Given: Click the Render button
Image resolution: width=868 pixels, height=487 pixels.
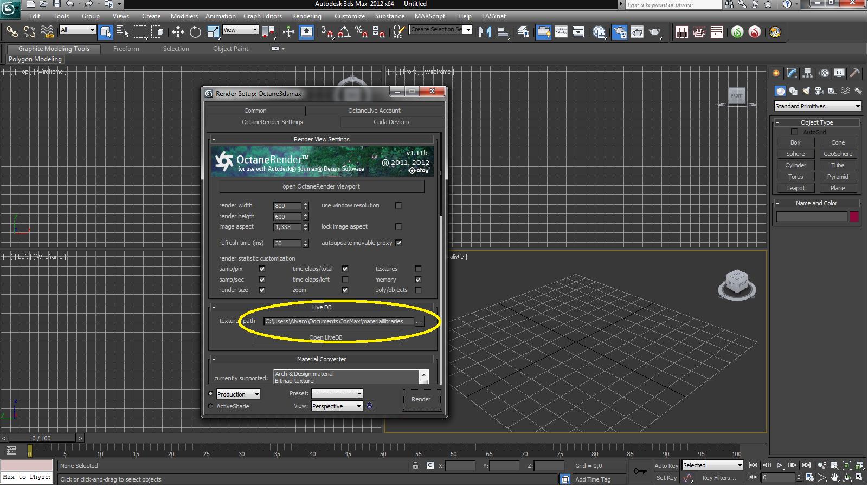Looking at the screenshot, I should 421,399.
